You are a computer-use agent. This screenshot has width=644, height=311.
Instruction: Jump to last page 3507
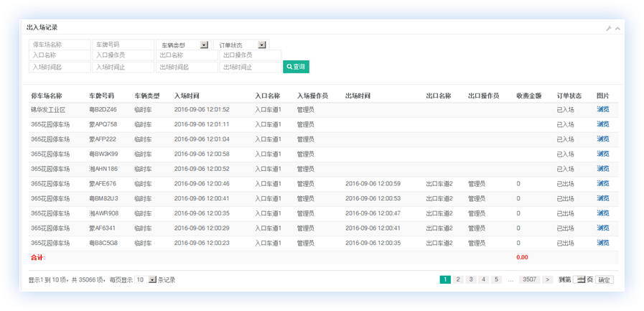(530, 279)
